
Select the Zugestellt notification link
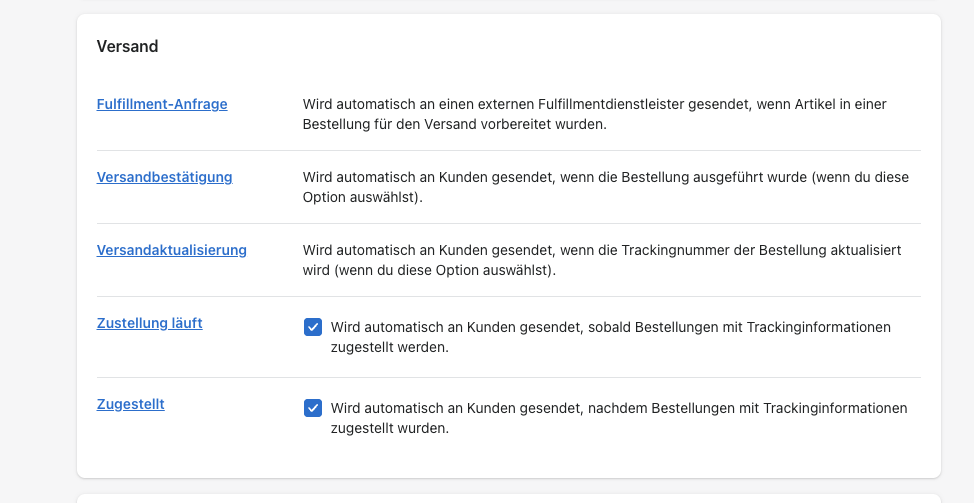[x=130, y=404]
